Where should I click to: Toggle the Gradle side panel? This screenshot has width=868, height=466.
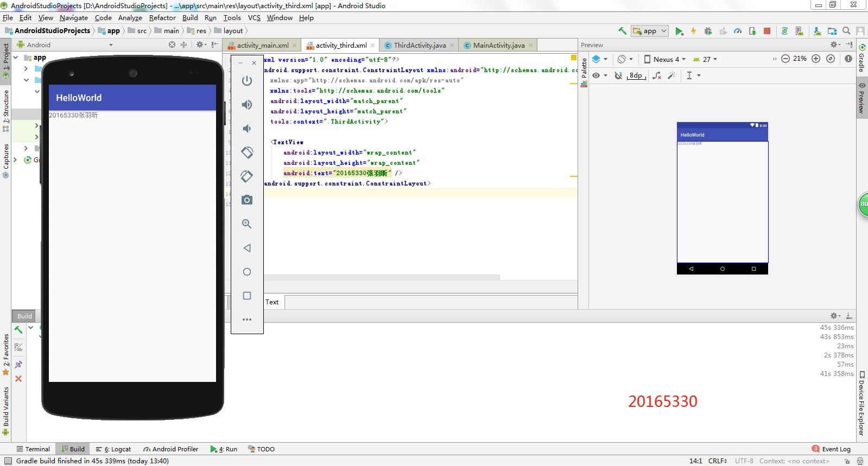pyautogui.click(x=861, y=58)
